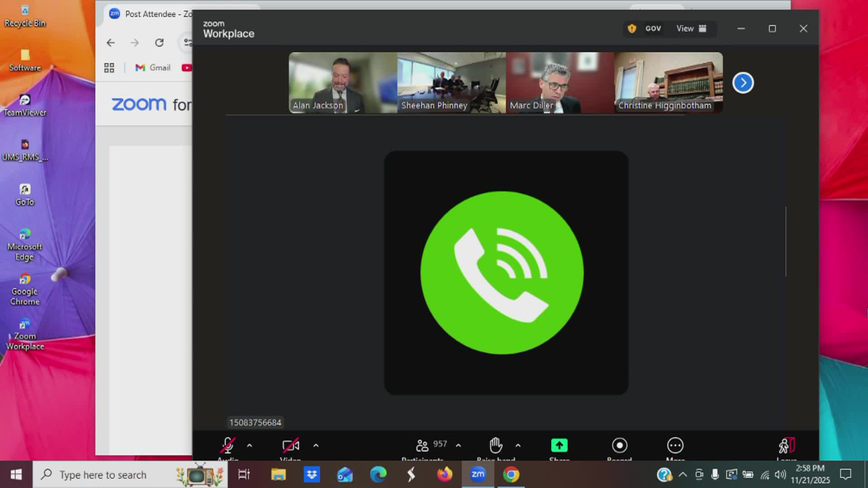Expand audio settings chevron
Screen dimensions: 868x488
pyautogui.click(x=250, y=446)
